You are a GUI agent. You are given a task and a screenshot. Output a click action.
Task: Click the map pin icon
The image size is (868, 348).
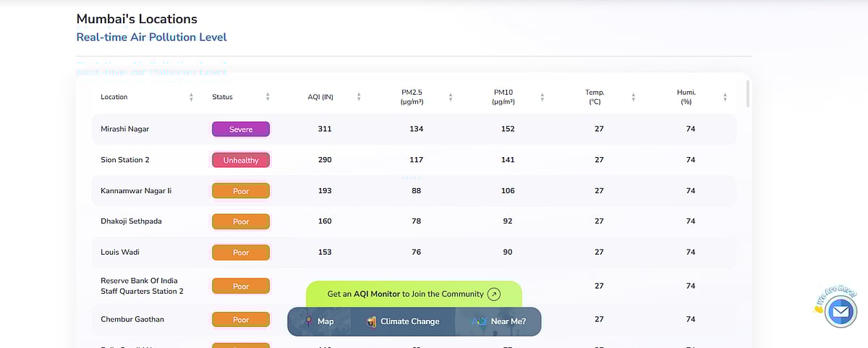click(309, 321)
